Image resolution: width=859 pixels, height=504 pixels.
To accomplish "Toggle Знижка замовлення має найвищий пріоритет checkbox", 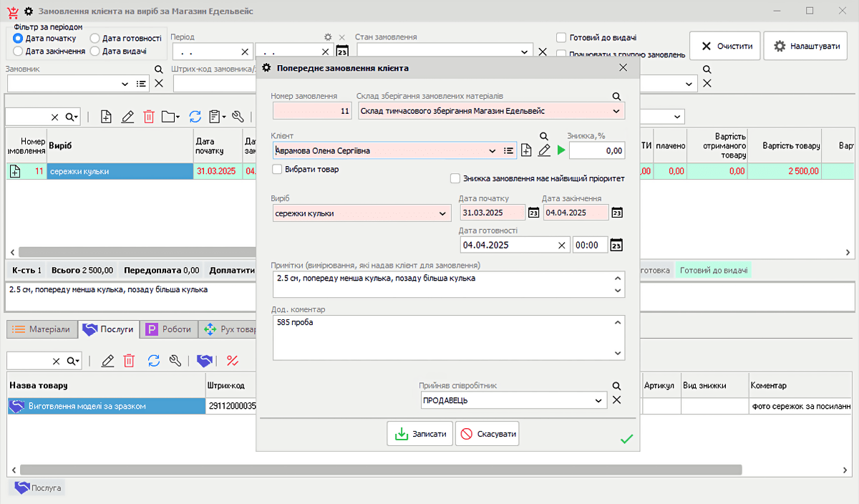I will (455, 178).
